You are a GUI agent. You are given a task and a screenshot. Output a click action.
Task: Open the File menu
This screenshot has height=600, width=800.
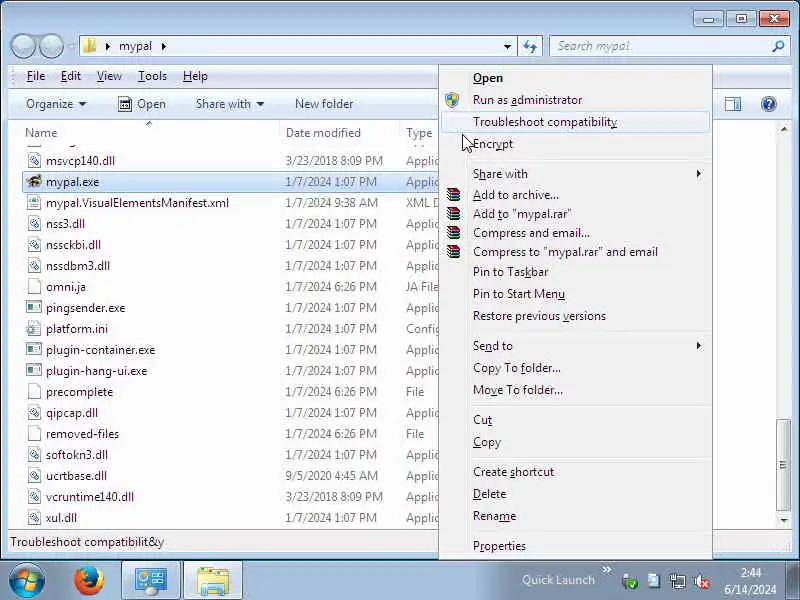(36, 76)
